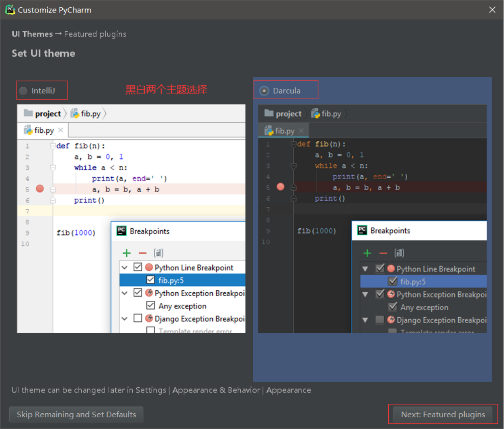The image size is (504, 429).
Task: Collapse Python Exception Breakpoint node, Darcula preview
Action: tap(365, 294)
